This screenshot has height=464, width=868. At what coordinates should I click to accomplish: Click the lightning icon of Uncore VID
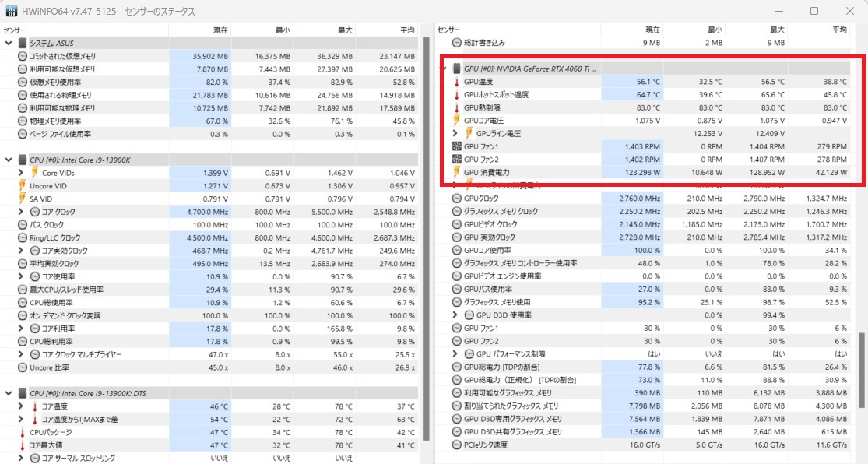coord(22,185)
